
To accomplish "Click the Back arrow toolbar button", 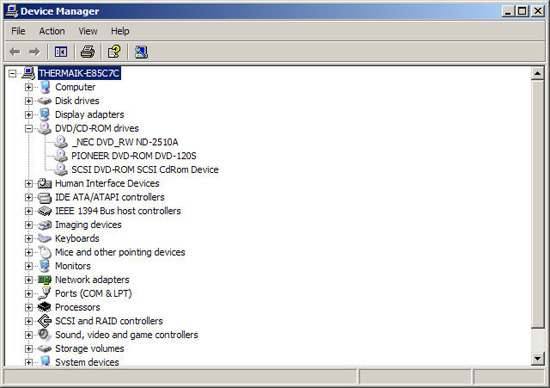I will tap(15, 52).
